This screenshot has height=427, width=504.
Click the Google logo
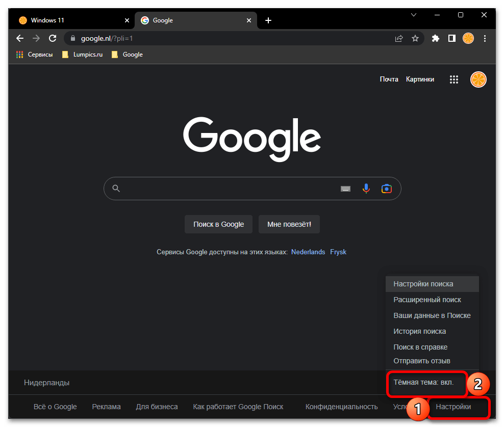click(x=252, y=139)
